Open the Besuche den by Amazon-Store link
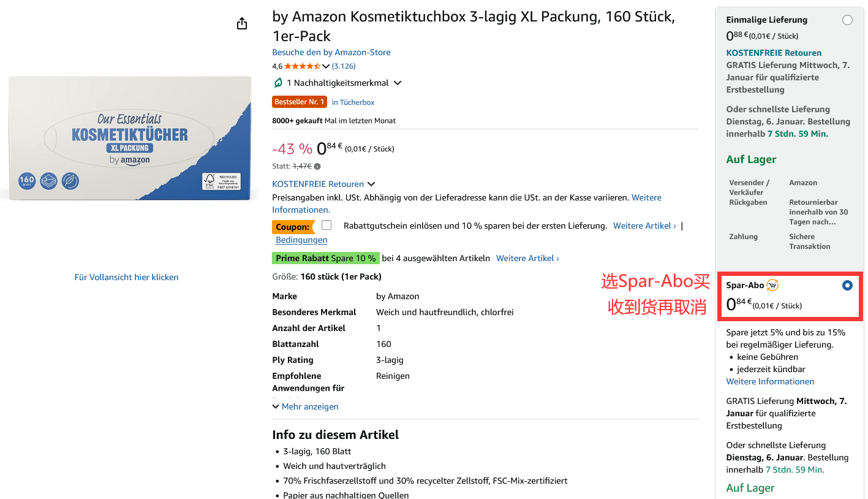The width and height of the screenshot is (868, 499). [331, 52]
